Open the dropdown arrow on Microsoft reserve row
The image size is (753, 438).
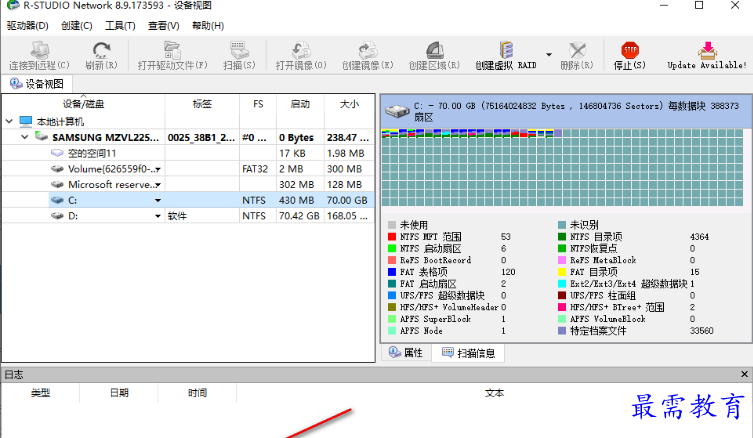click(158, 185)
